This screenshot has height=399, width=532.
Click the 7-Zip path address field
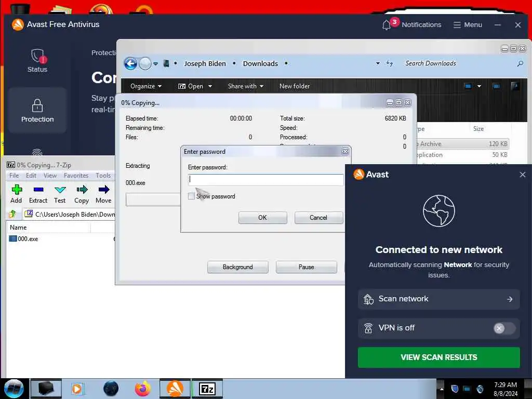[x=70, y=214]
